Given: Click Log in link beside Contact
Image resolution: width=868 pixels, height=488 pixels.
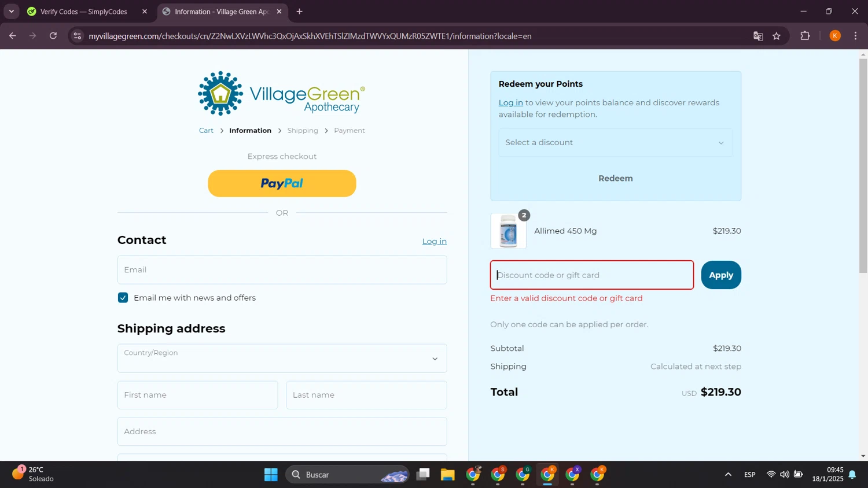Looking at the screenshot, I should 434,242.
